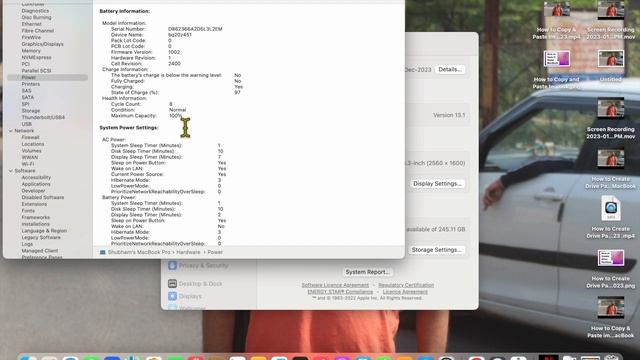The width and height of the screenshot is (640, 360).
Task: Select Diagnostics in the hardware list
Action: pos(35,11)
